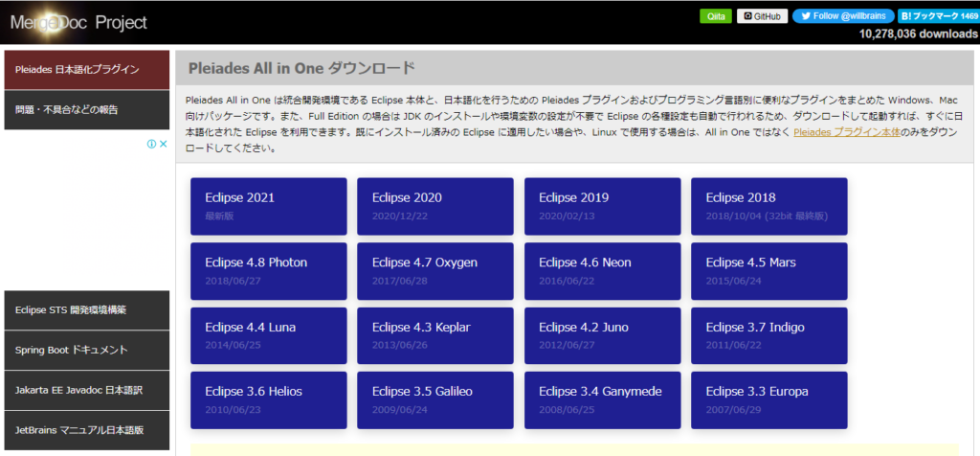Select the Eclipse 2021 download tile

[x=269, y=206]
